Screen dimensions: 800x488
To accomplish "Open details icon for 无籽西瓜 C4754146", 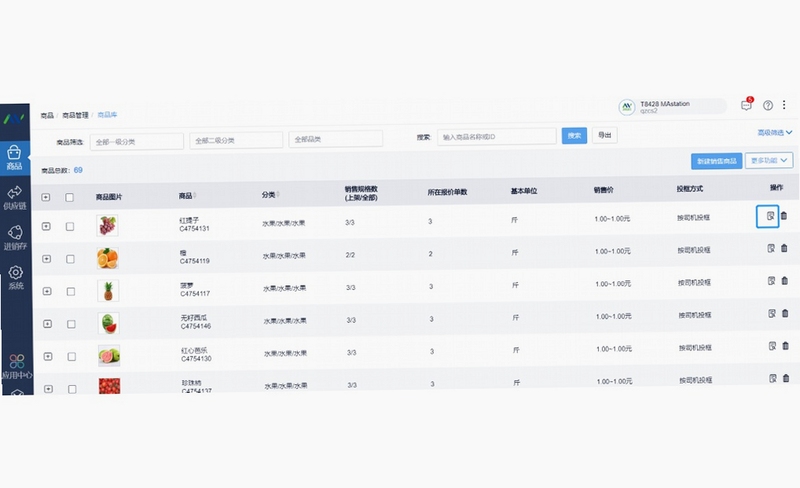I will pos(772,313).
